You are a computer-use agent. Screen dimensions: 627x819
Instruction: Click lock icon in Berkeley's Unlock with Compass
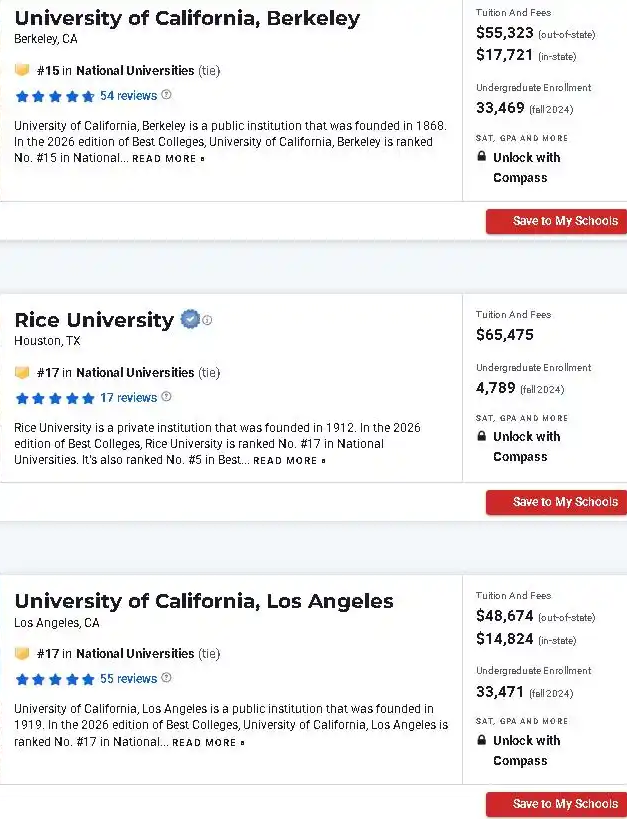pos(481,157)
